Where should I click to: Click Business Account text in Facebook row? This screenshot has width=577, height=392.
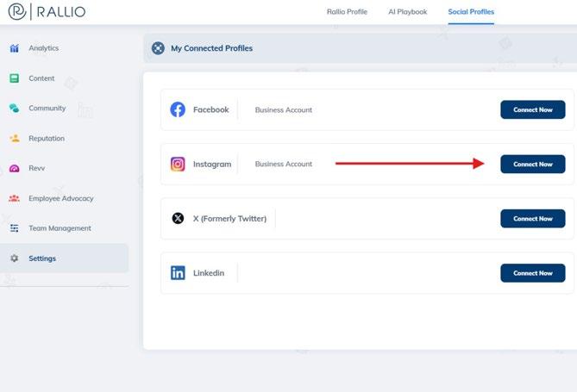(x=284, y=110)
